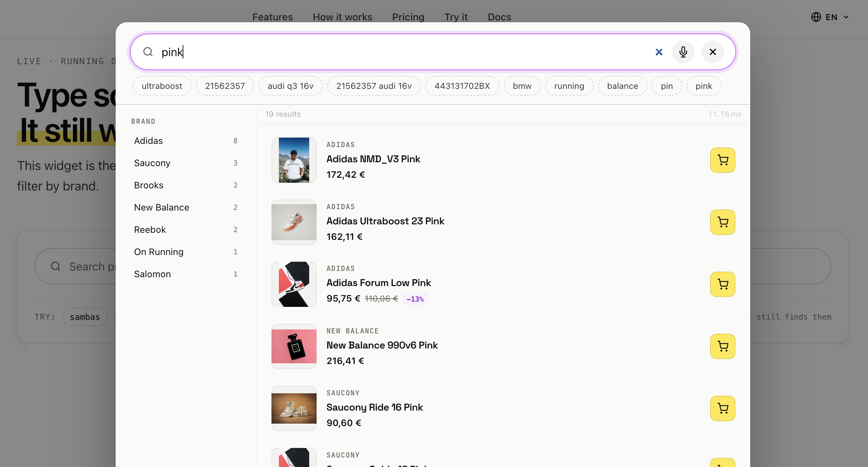Click the sambas try chip on background page
868x467 pixels.
pos(85,317)
